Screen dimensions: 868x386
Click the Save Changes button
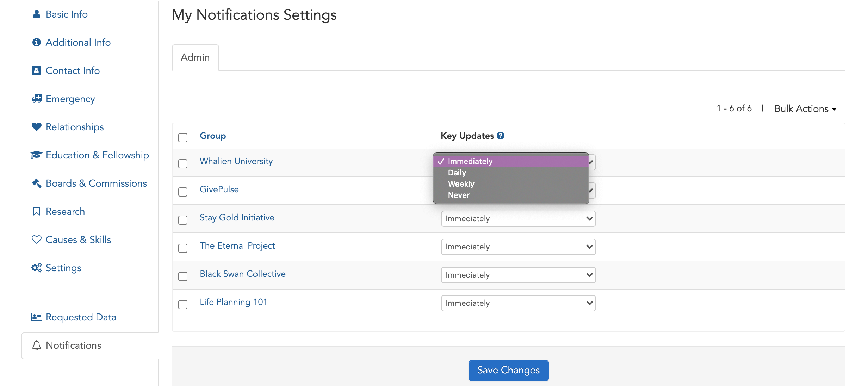tap(508, 370)
